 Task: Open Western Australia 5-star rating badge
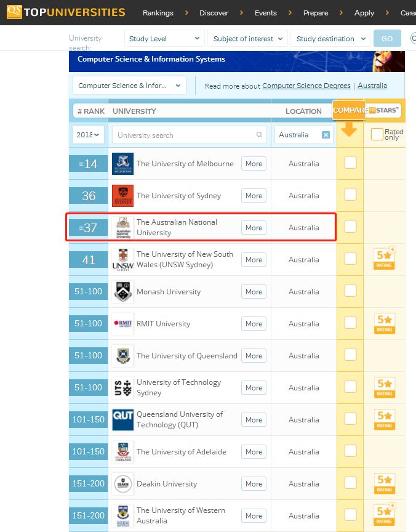click(384, 515)
